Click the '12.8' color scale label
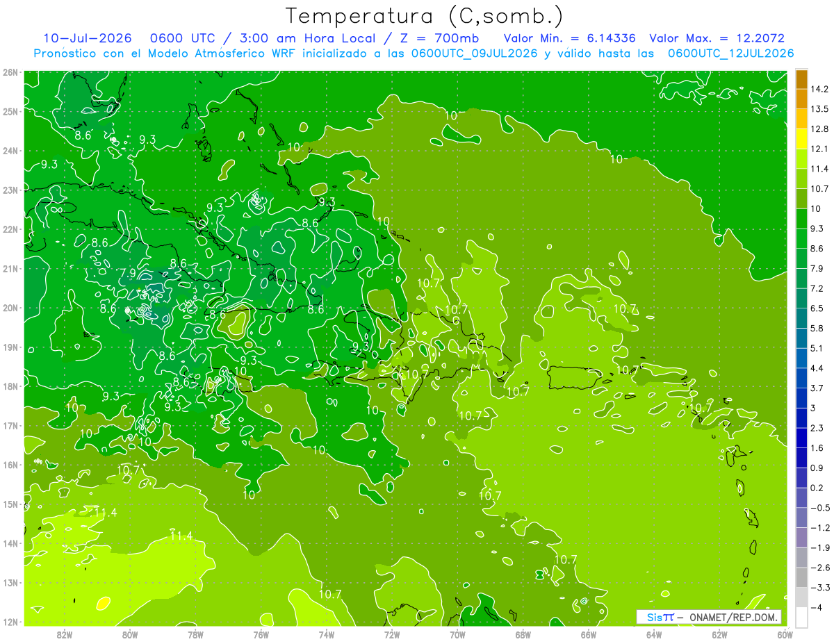Image resolution: width=834 pixels, height=644 pixels. (x=820, y=129)
